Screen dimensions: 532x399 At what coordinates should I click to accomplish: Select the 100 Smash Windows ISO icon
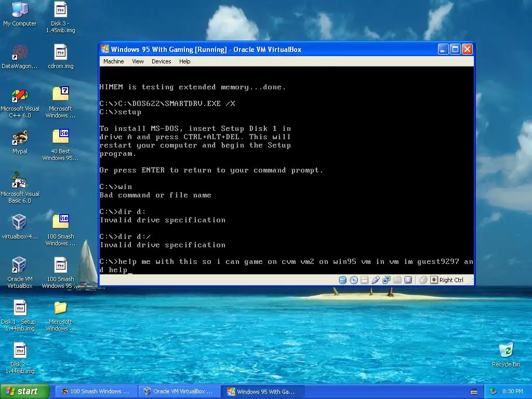pos(60,230)
